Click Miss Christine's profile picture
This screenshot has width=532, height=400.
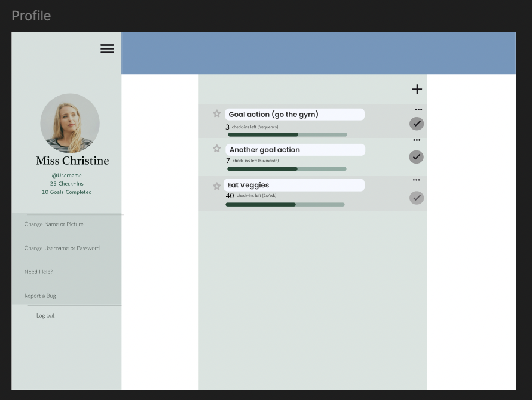coord(70,123)
